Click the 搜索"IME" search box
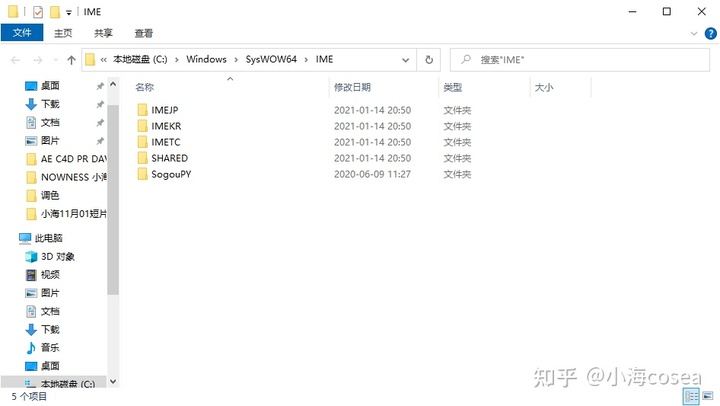This screenshot has height=406, width=720. [x=579, y=60]
